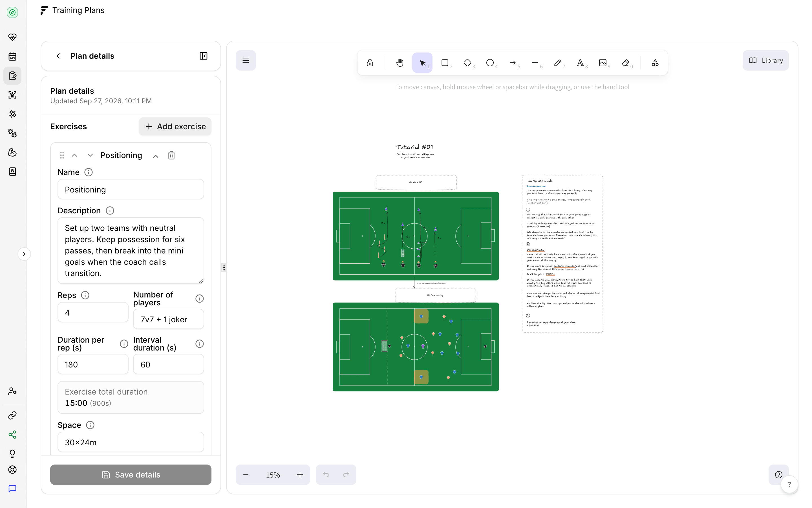The width and height of the screenshot is (812, 508).
Task: Go back from Plan details
Action: point(58,56)
